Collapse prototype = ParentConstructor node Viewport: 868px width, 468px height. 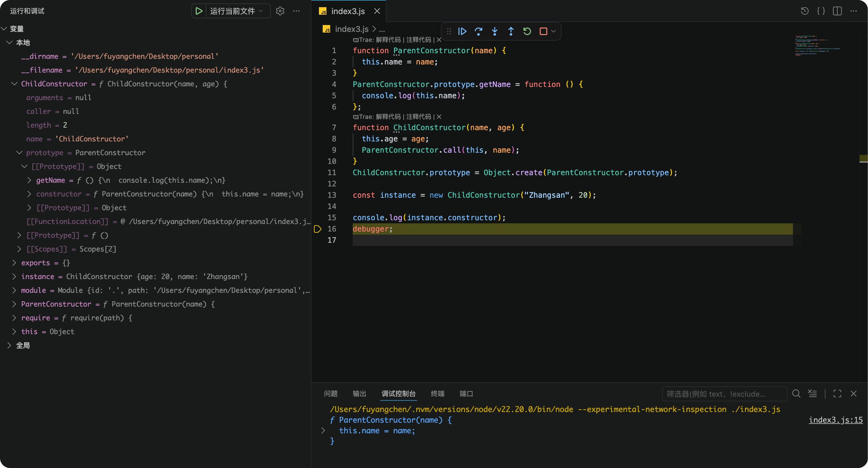(20, 152)
